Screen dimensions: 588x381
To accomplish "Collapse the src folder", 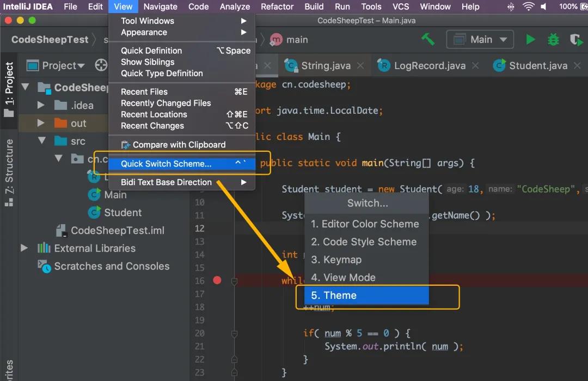I will (x=42, y=140).
